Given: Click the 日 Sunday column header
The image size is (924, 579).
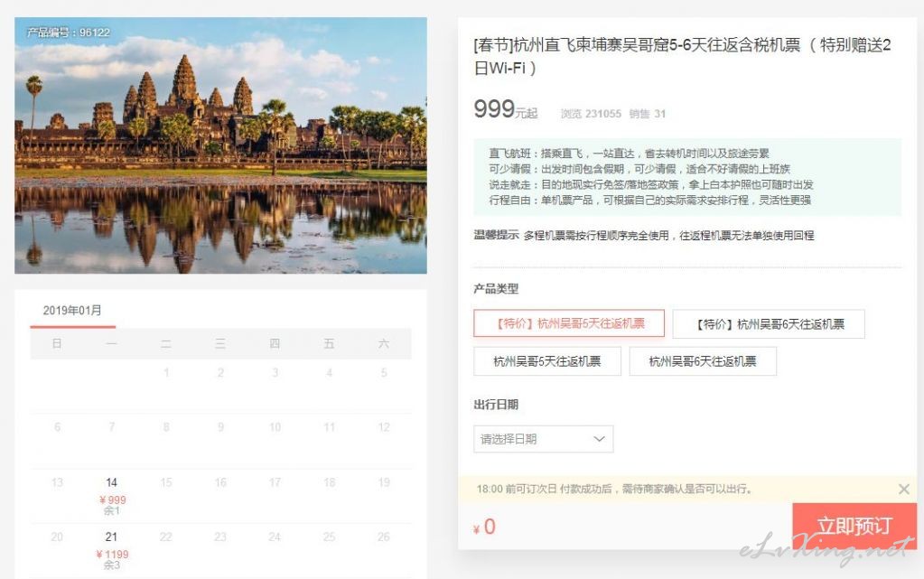Looking at the screenshot, I should 57,344.
